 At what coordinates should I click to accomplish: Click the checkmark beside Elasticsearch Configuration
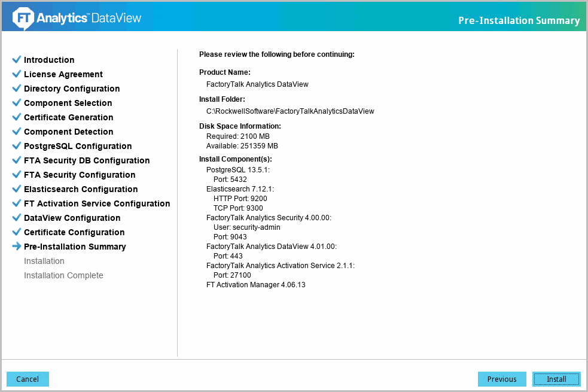pos(17,189)
